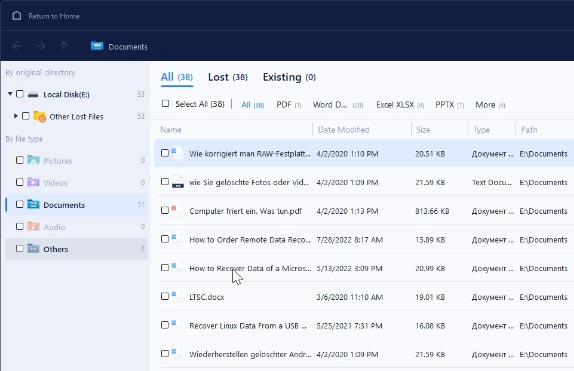Viewport: 574px width, 371px height.
Task: Filter by Excel XLSX (4)
Action: pyautogui.click(x=400, y=105)
